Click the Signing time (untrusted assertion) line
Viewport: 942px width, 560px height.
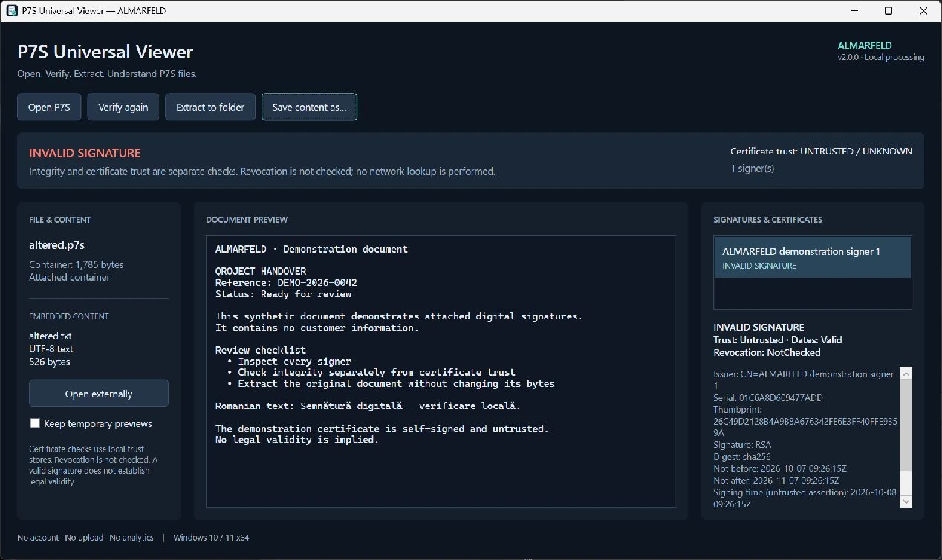805,498
